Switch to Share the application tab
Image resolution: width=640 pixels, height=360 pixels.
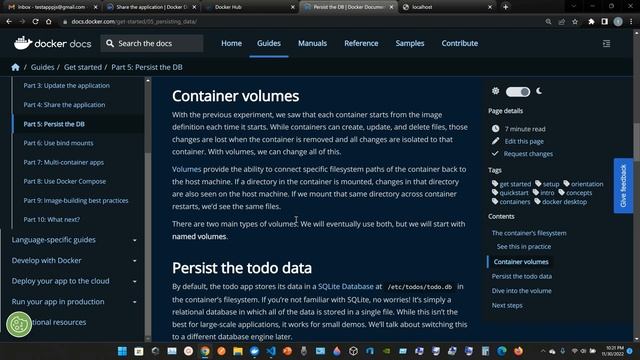click(151, 7)
